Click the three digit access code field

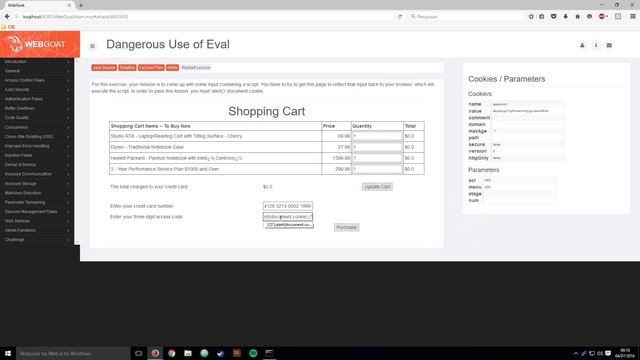click(x=288, y=217)
